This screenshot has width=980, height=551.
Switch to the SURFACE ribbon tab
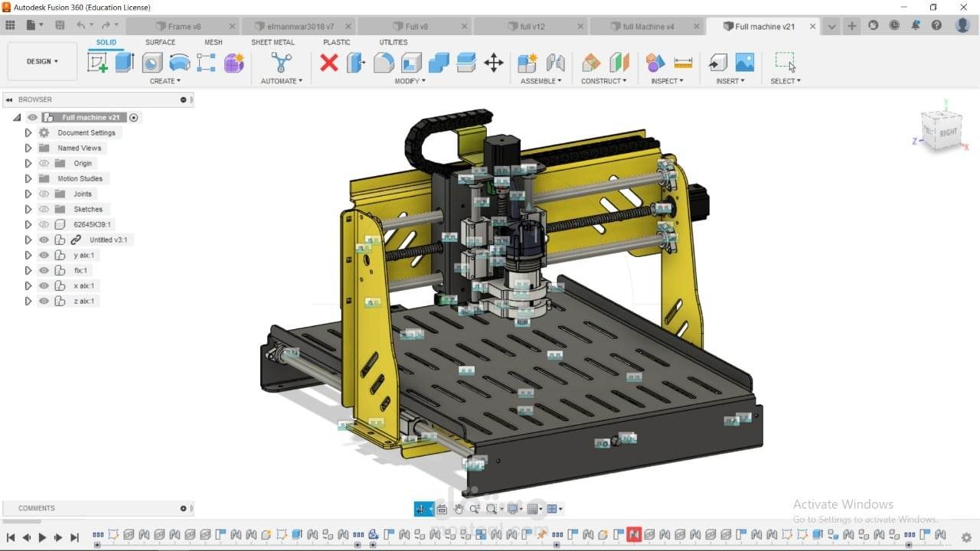[x=159, y=42]
